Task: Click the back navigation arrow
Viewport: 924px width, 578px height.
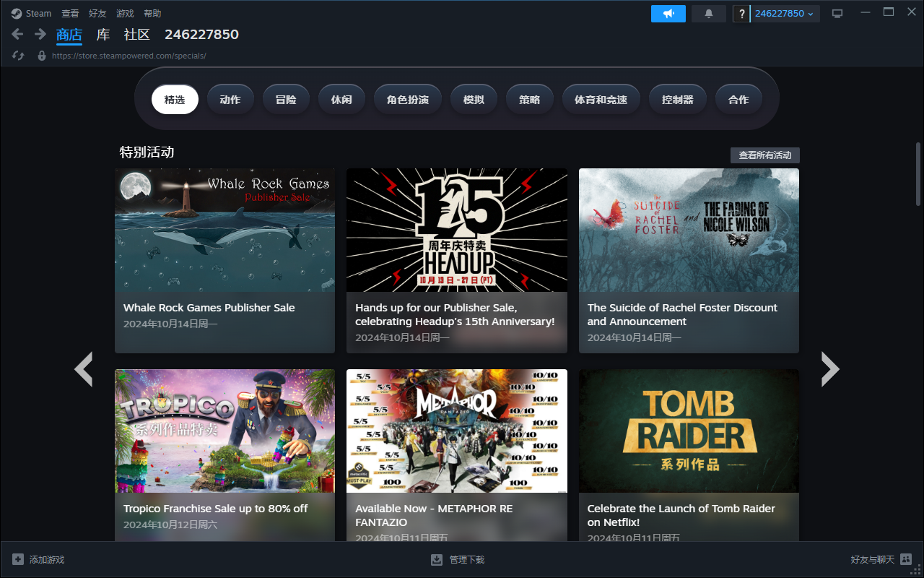Action: tap(18, 34)
